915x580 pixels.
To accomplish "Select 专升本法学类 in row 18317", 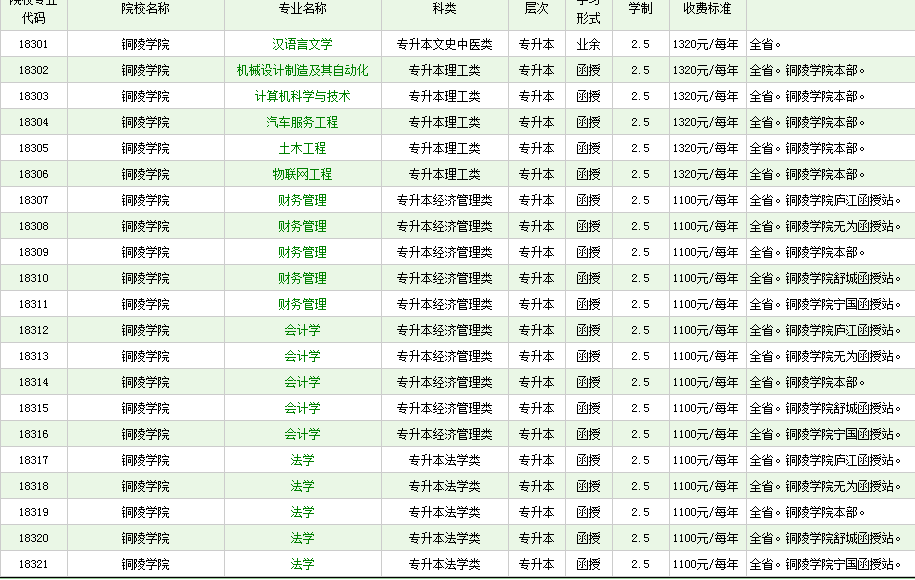I will coord(445,460).
